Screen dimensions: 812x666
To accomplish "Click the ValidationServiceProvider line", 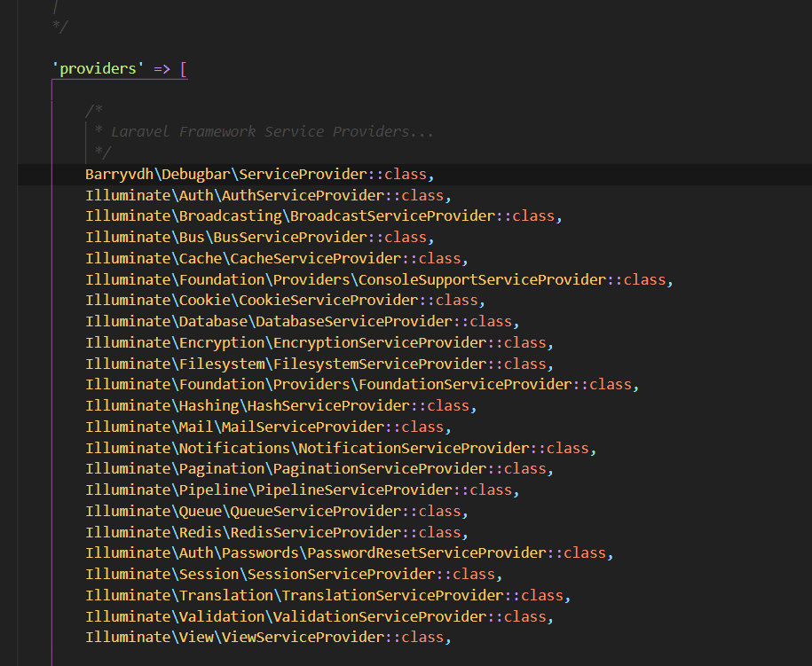I will [x=319, y=617].
